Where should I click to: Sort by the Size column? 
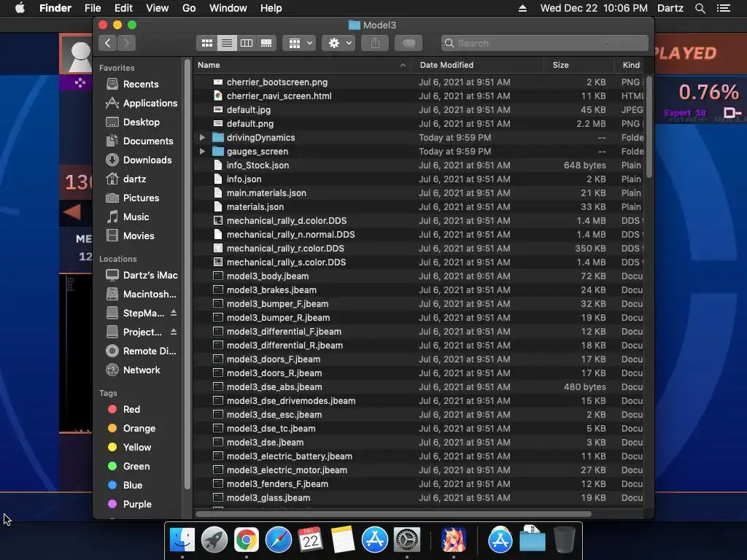[x=578, y=65]
